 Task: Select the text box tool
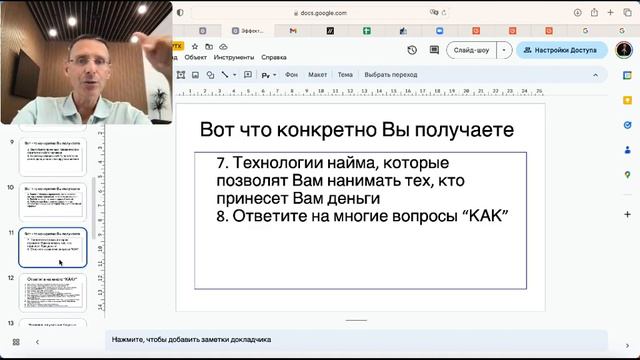[181, 75]
